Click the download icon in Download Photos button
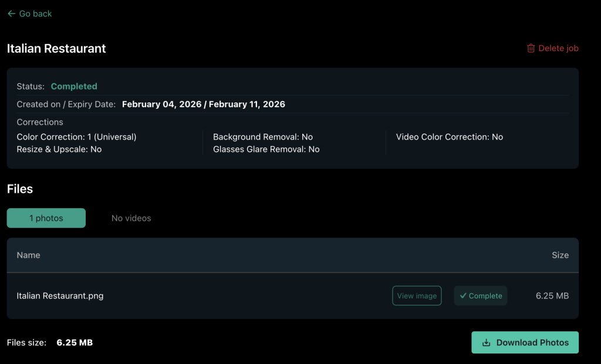Screen dimensions: 601x364 point(486,343)
